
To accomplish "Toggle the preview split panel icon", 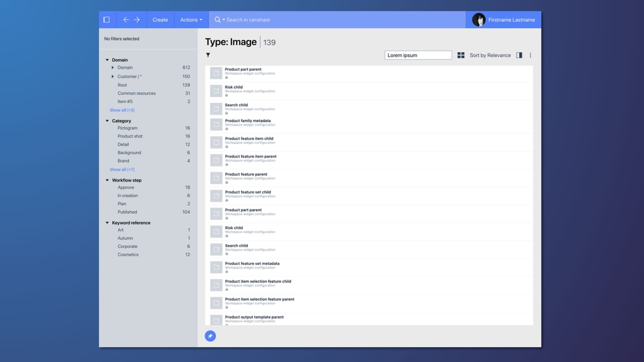I will tap(519, 55).
